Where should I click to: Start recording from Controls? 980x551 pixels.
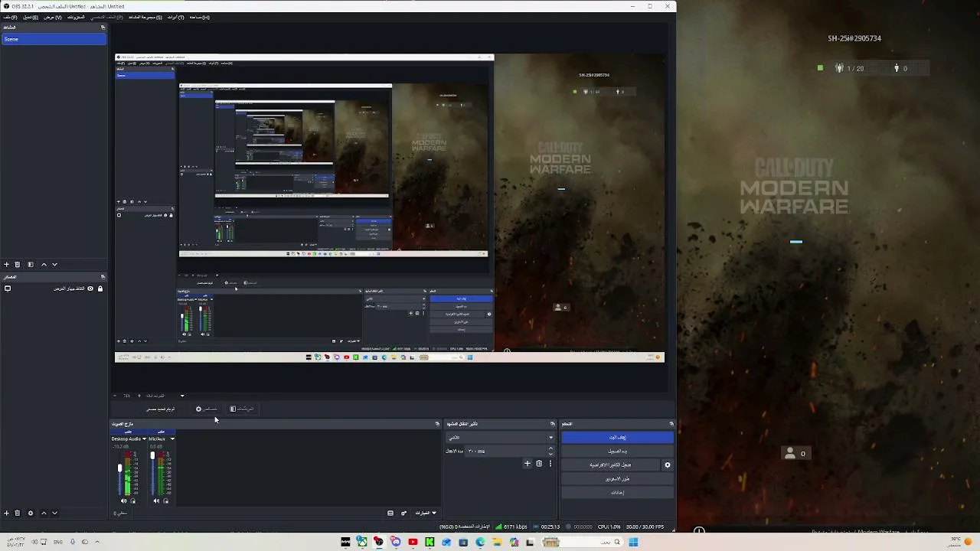pyautogui.click(x=617, y=452)
